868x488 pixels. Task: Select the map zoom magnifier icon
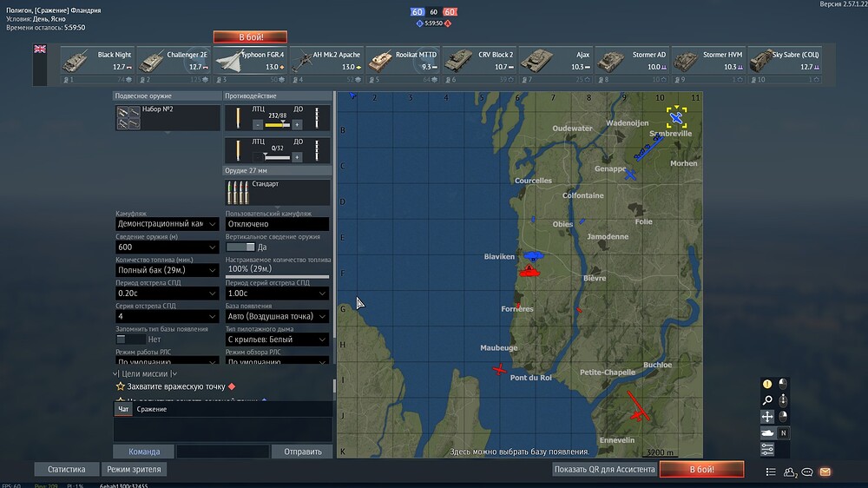pyautogui.click(x=767, y=400)
